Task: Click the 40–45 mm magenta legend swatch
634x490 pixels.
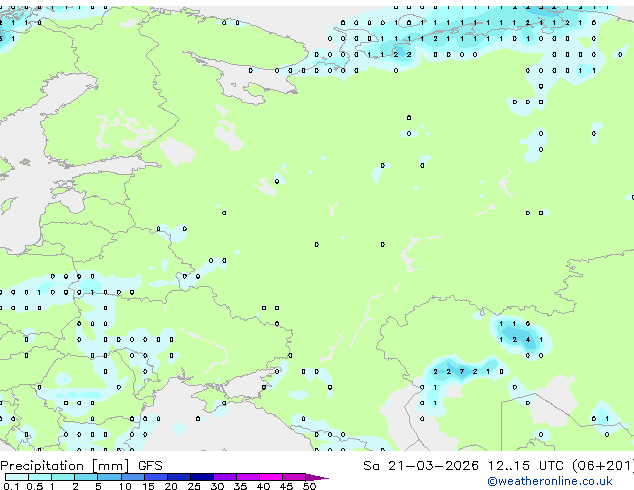Action: coord(271,477)
